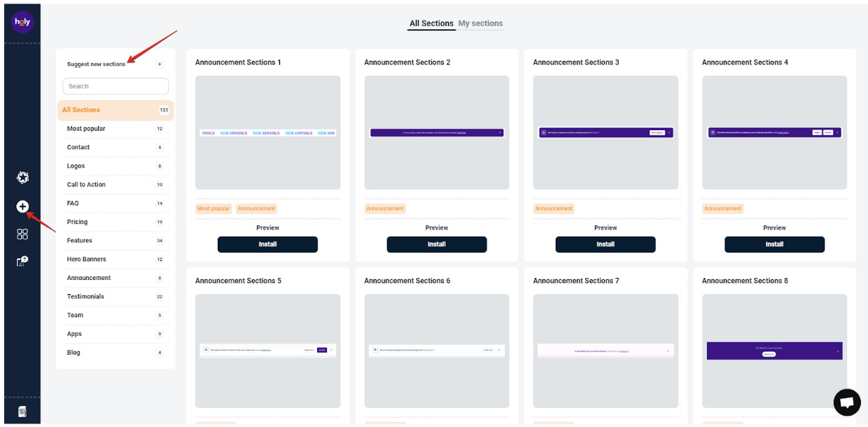This screenshot has height=427, width=868.
Task: Select the Call to Action category
Action: [x=115, y=185]
